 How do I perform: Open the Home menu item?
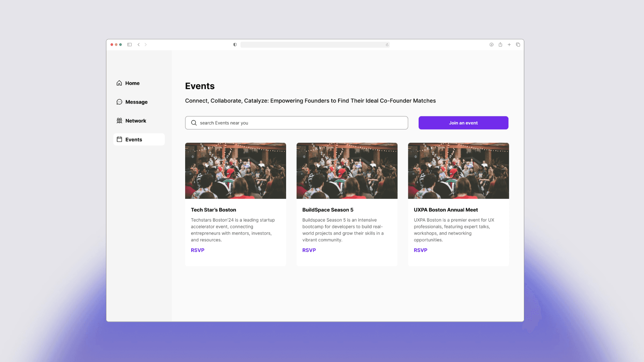pos(139,83)
